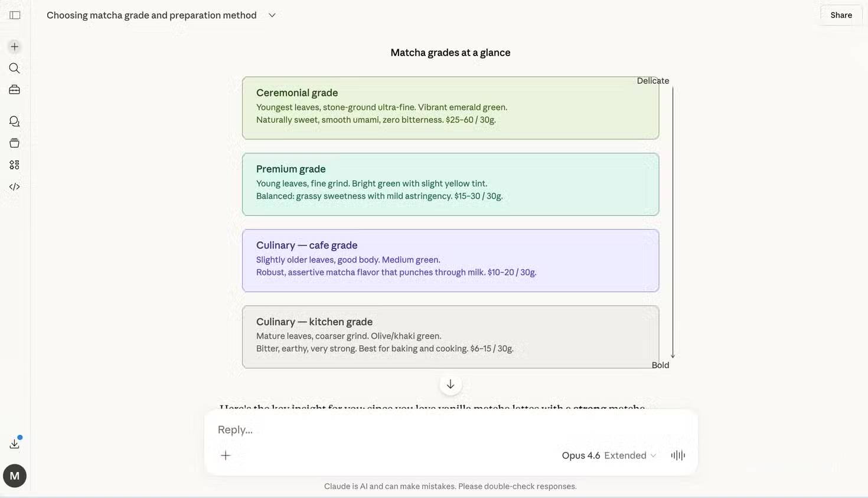Open the toolbox icon in sidebar
Screen dimensions: 868x498
15,90
